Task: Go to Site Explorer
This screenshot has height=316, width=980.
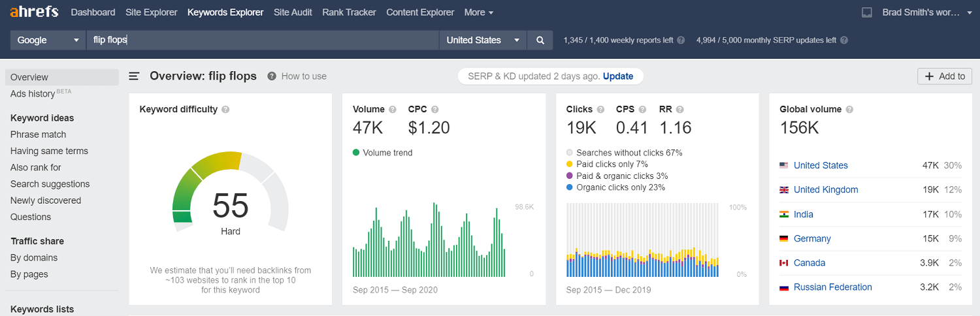Action: click(x=151, y=12)
